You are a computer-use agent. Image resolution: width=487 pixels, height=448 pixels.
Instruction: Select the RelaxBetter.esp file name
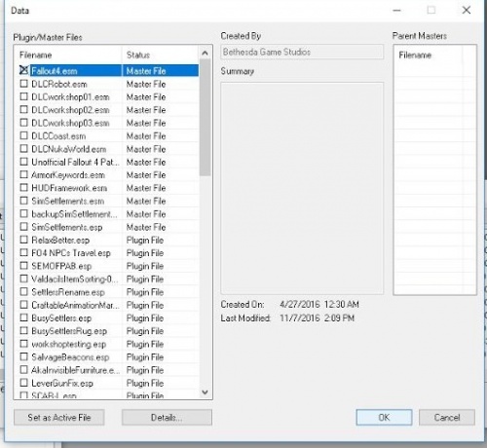coord(60,241)
